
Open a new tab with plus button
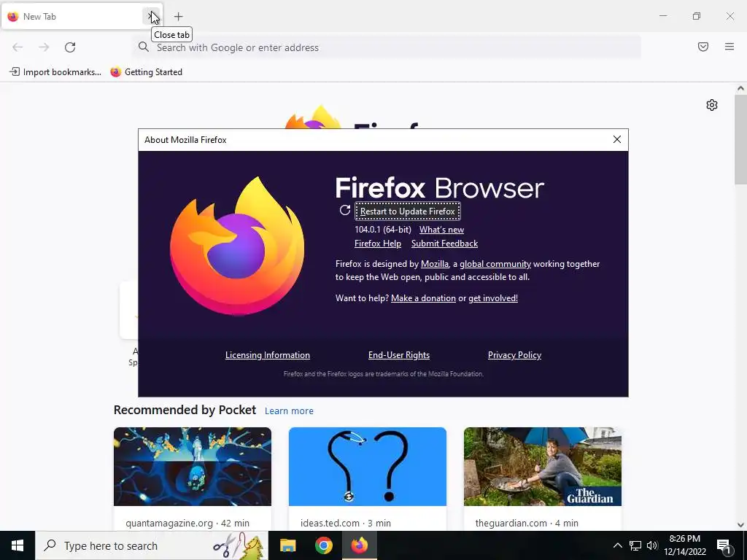tap(178, 17)
